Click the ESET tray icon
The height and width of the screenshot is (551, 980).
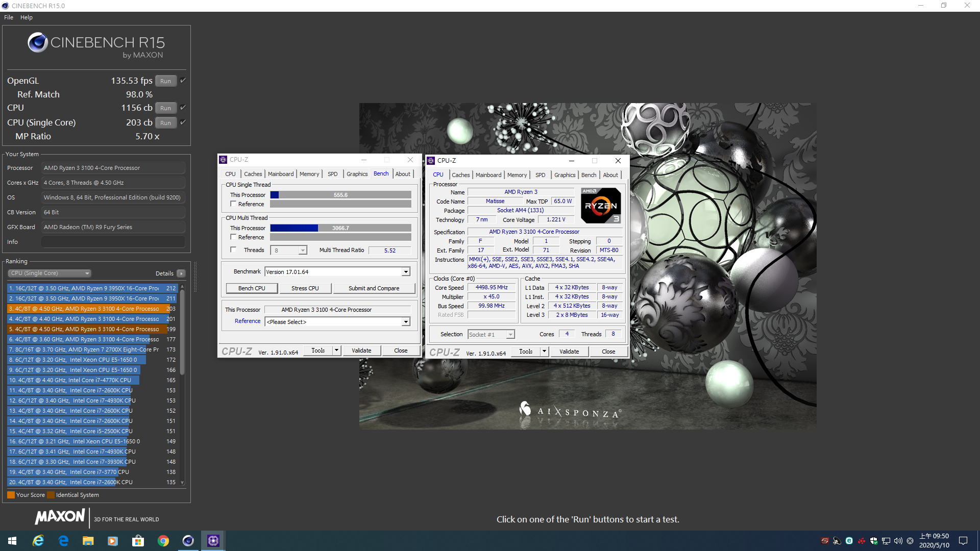click(849, 541)
